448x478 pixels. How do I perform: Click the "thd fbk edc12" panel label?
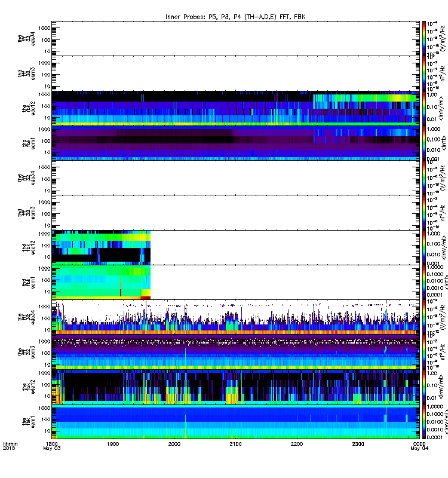pos(29,247)
